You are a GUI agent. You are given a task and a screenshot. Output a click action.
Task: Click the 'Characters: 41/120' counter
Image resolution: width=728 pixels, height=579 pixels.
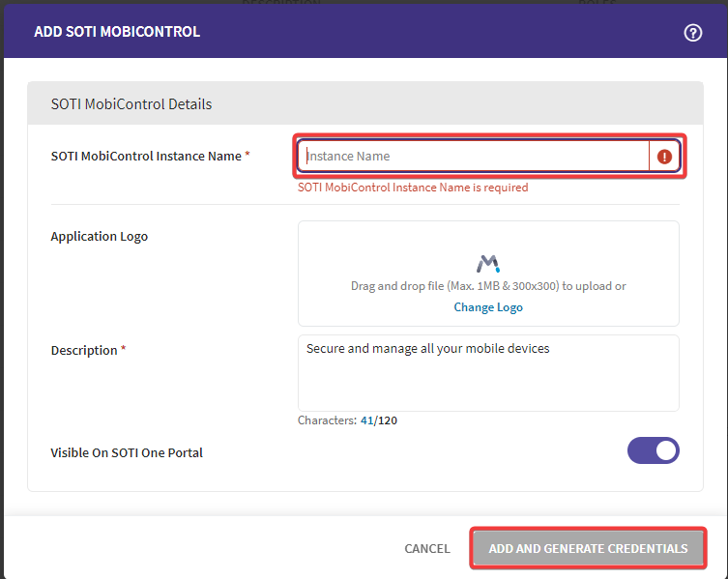pyautogui.click(x=347, y=420)
